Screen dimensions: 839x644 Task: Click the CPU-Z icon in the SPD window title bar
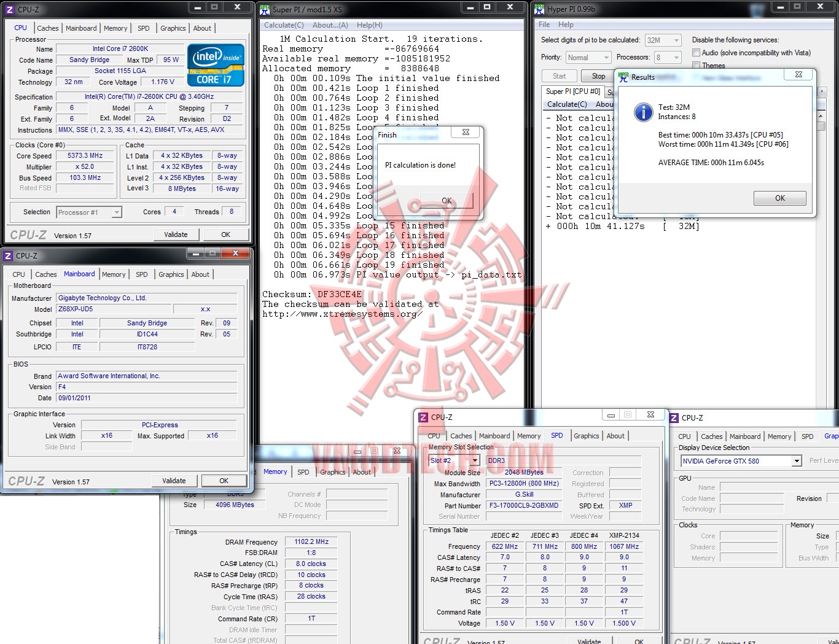coord(423,417)
